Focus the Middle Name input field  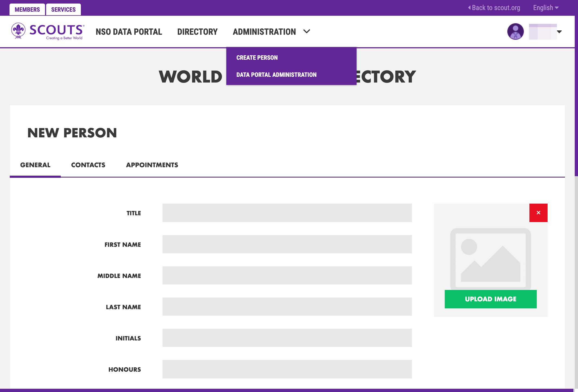coord(287,276)
